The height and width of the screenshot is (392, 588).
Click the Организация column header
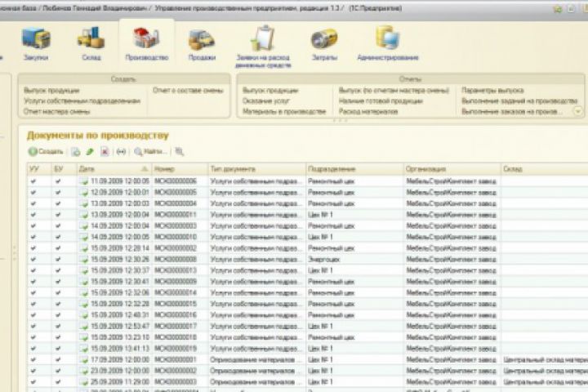452,169
